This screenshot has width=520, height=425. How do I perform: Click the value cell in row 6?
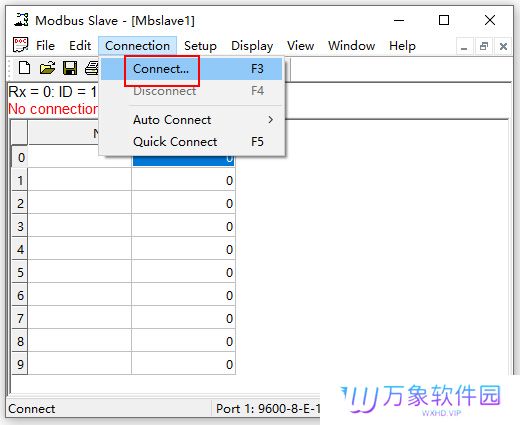point(183,295)
